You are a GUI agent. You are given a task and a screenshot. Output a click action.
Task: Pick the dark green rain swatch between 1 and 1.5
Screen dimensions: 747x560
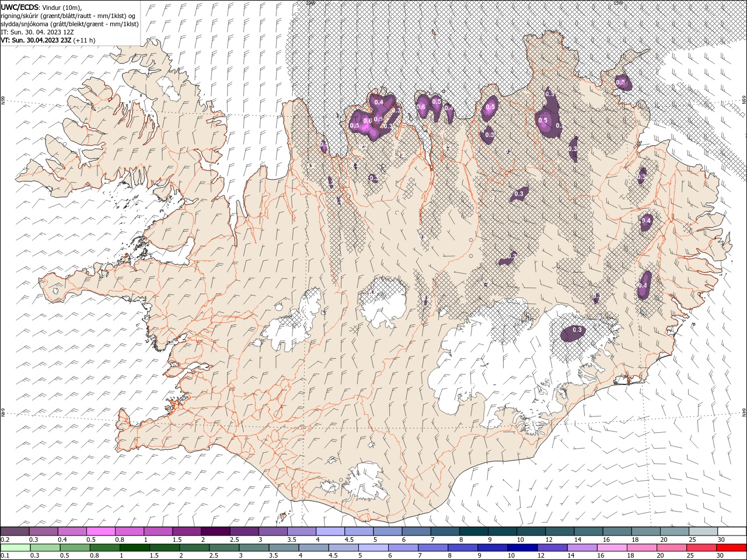134,547
